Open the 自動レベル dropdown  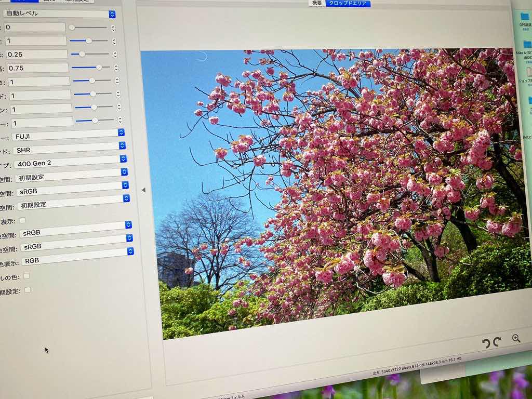(x=59, y=14)
